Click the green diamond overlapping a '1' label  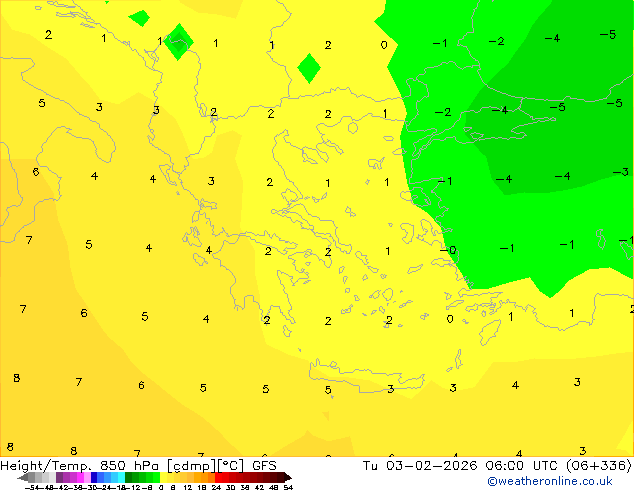[179, 42]
